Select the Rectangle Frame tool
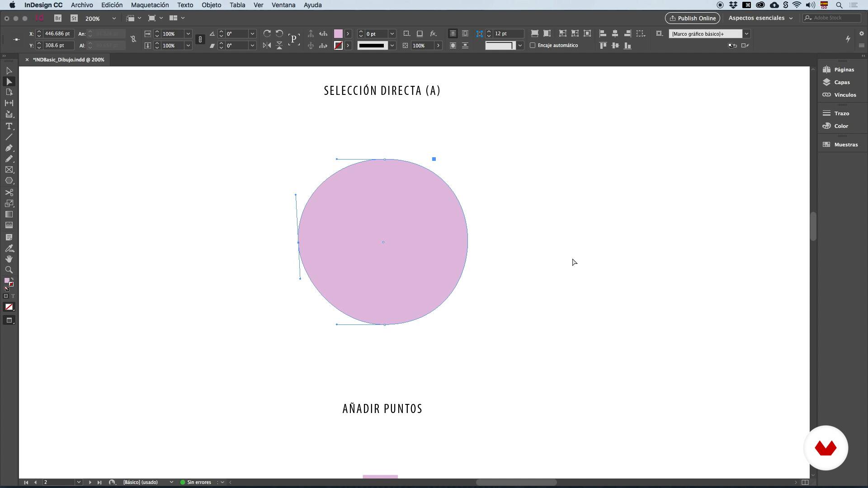868x488 pixels. [x=9, y=170]
